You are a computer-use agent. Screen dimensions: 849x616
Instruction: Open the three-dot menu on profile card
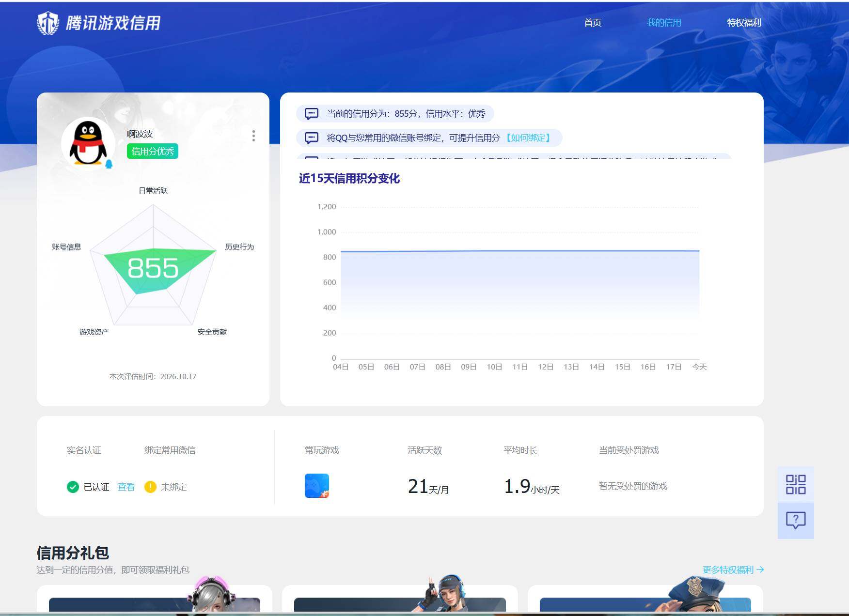253,136
